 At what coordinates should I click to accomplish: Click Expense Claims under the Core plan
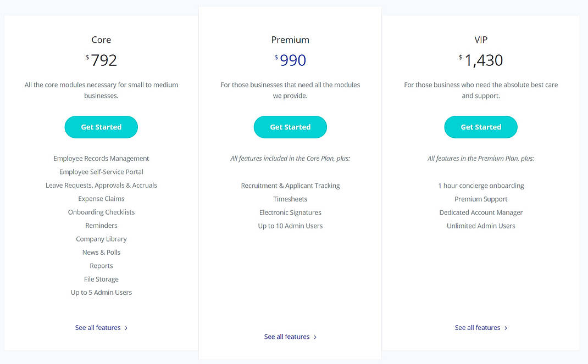[101, 198]
